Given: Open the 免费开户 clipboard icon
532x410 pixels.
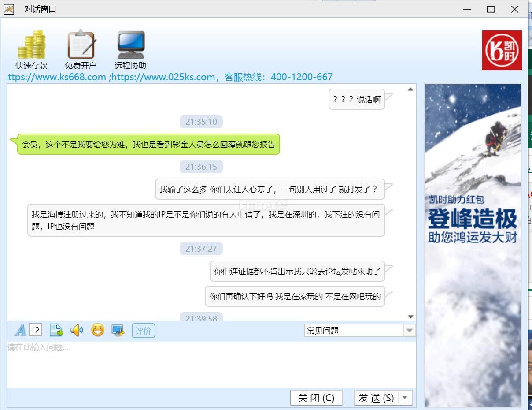Looking at the screenshot, I should pos(81,45).
